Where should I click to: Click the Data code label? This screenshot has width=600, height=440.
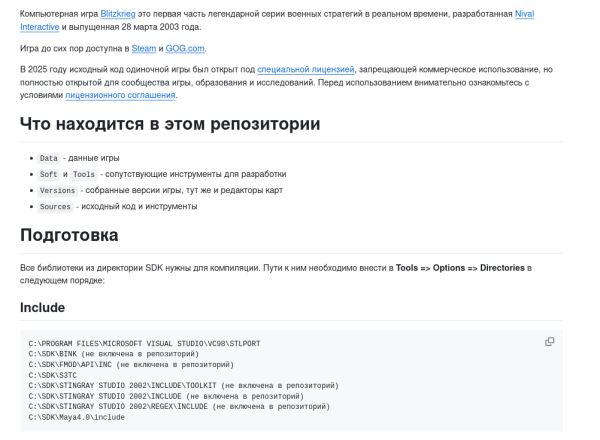49,158
